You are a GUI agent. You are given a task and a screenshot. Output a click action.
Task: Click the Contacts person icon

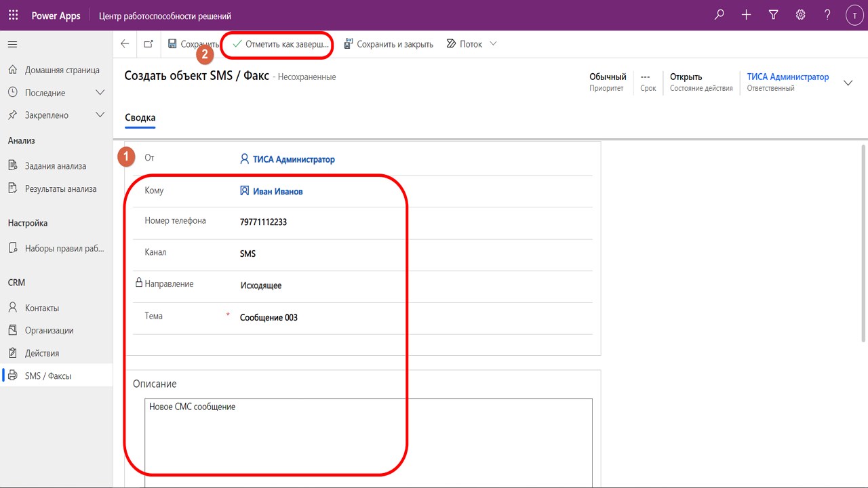click(12, 308)
